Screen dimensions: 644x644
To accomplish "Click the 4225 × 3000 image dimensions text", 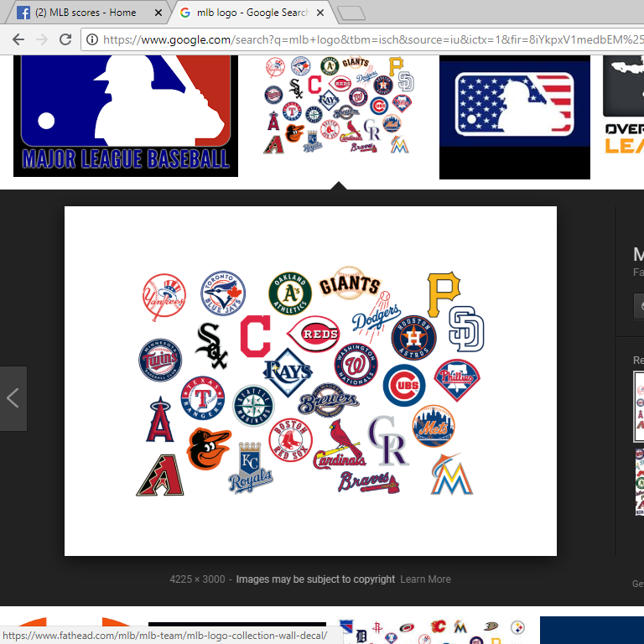I will tap(198, 579).
